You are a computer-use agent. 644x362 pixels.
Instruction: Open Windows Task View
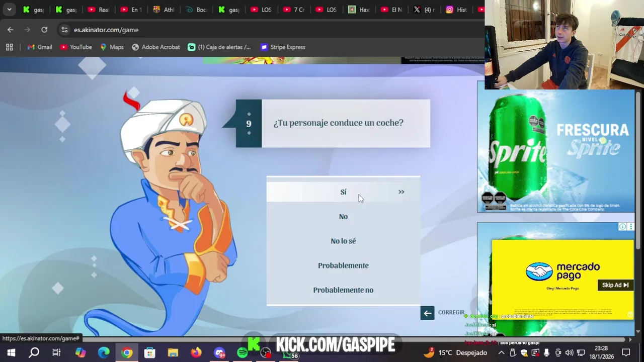tap(57, 352)
